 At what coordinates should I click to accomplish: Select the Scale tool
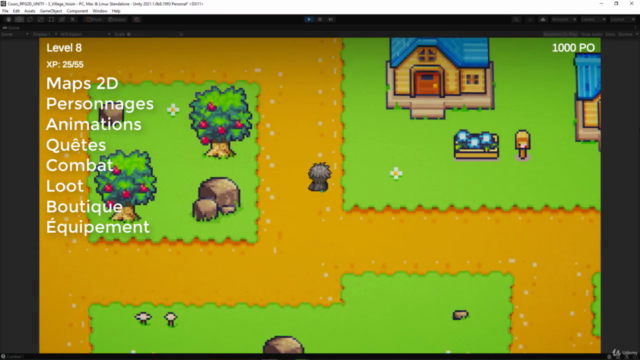click(x=40, y=20)
